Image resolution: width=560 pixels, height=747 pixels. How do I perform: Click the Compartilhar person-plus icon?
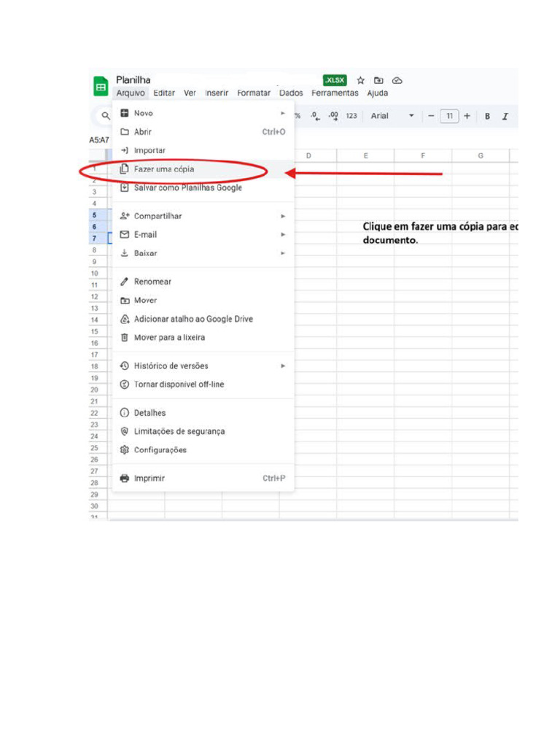point(124,216)
